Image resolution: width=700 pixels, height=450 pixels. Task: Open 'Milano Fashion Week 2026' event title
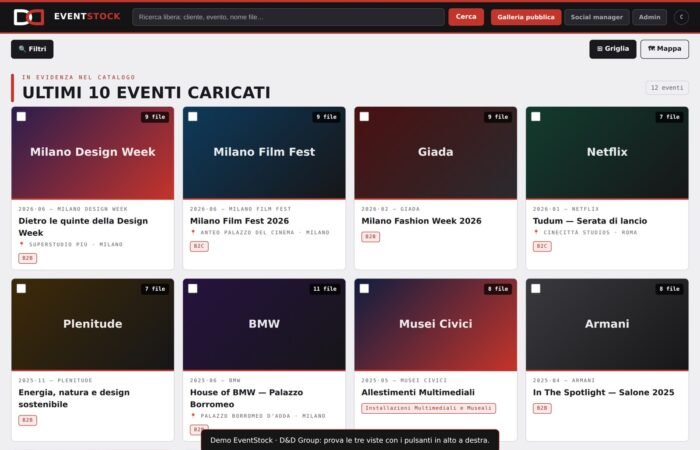point(421,221)
